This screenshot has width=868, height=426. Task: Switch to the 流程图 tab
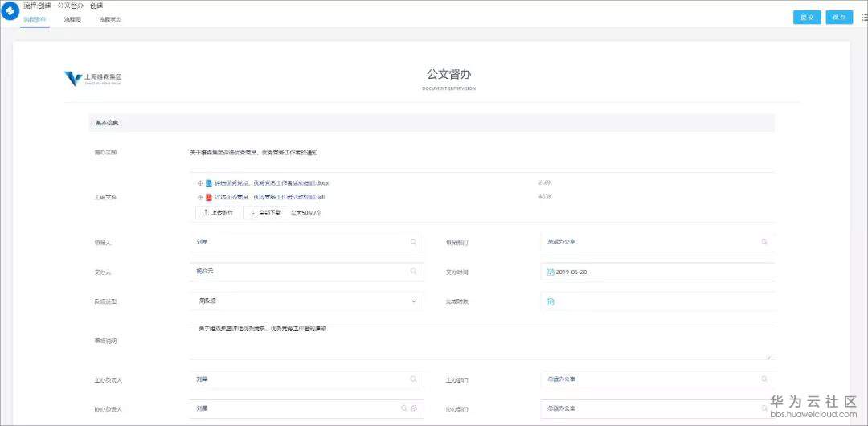(x=72, y=19)
